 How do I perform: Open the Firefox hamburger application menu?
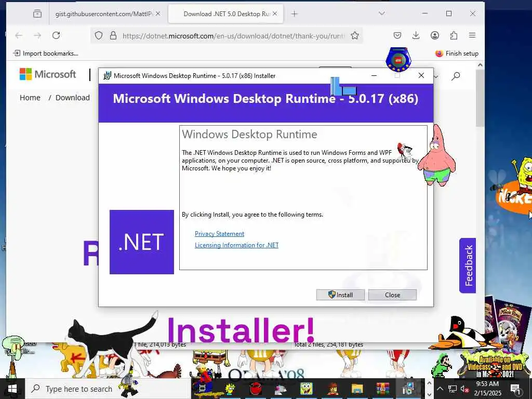click(472, 35)
